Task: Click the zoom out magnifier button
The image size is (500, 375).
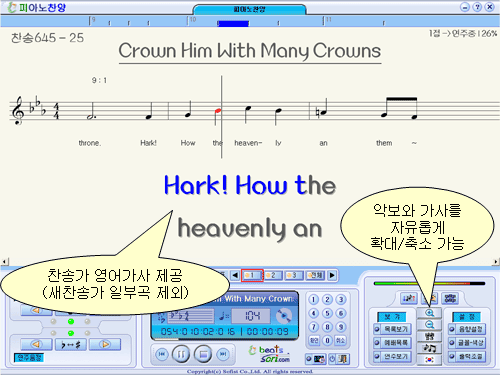Action: pyautogui.click(x=429, y=325)
